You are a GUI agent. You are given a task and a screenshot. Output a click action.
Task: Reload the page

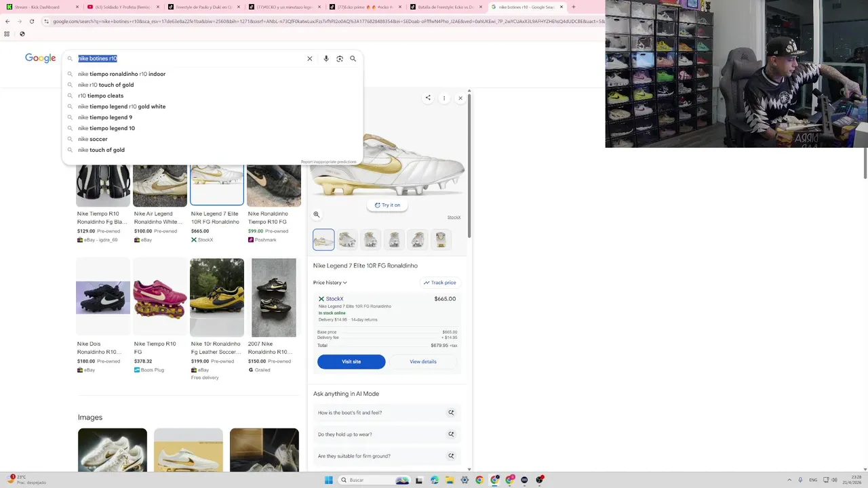32,21
